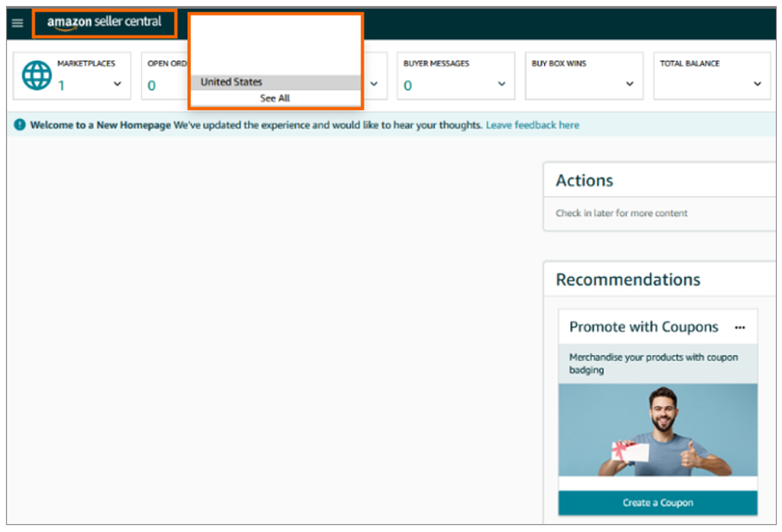Click the Amazon Seller Central logo
The width and height of the screenshot is (782, 532).
tap(104, 23)
